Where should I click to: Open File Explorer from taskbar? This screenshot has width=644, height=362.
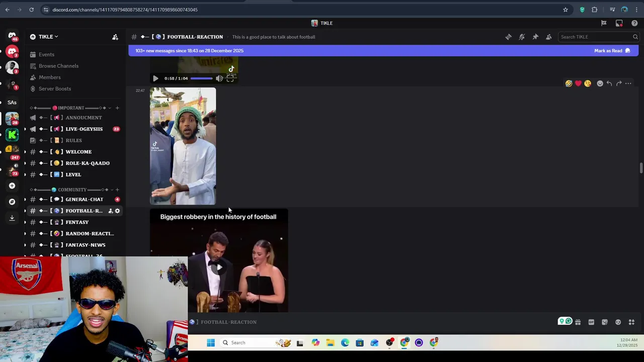(330, 343)
